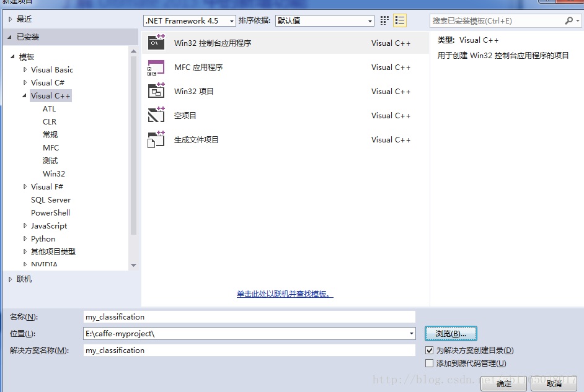Expand the Visual C# node arrow
Image resolution: width=584 pixels, height=392 pixels.
25,82
